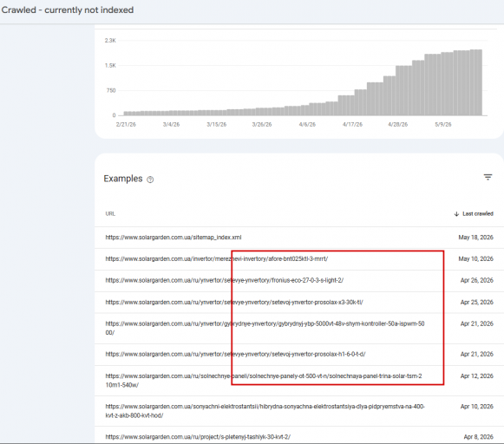Click the 1.5K chart axis label

tap(110, 66)
